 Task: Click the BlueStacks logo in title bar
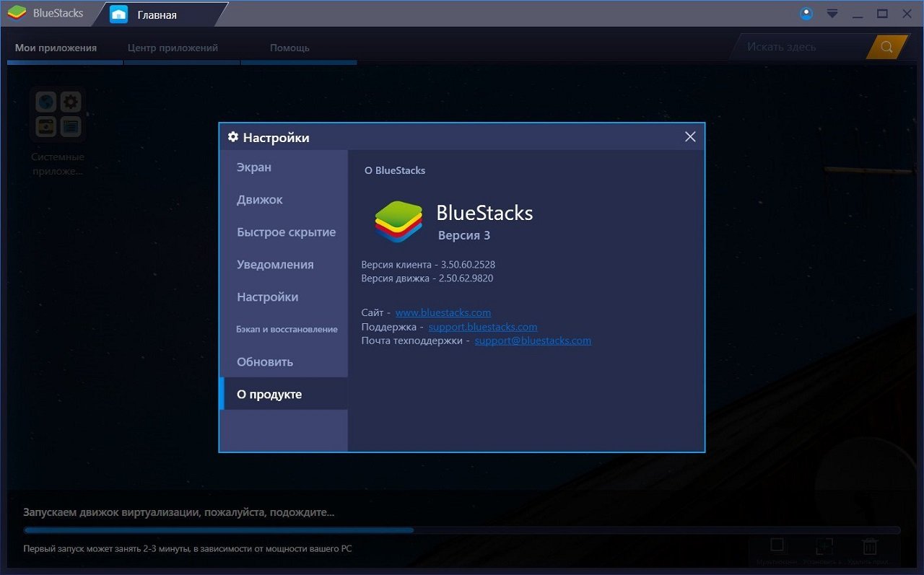(17, 13)
